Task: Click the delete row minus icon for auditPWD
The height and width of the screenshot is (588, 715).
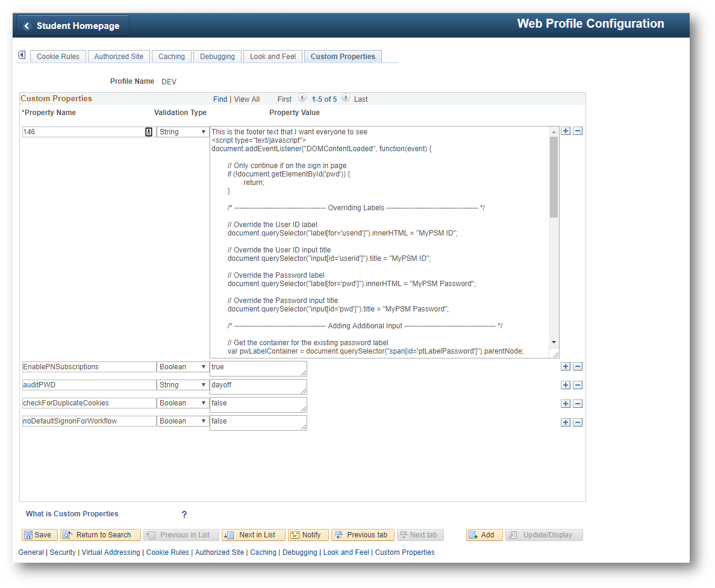Action: pos(577,385)
